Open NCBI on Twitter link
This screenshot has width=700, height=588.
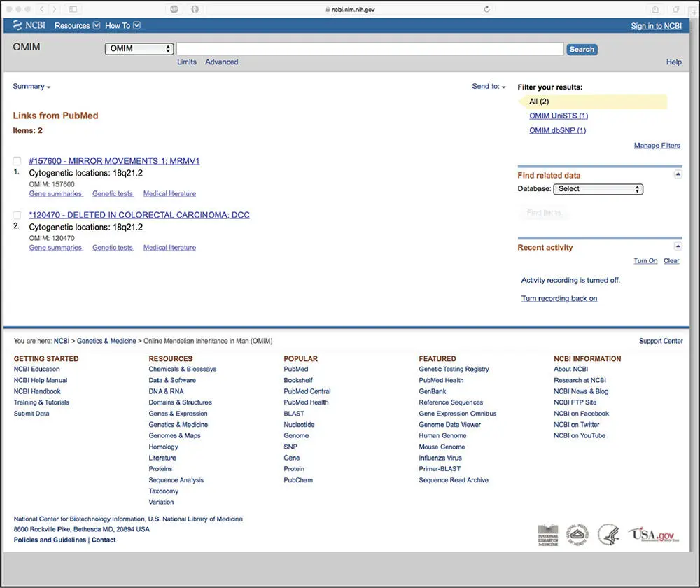click(576, 425)
